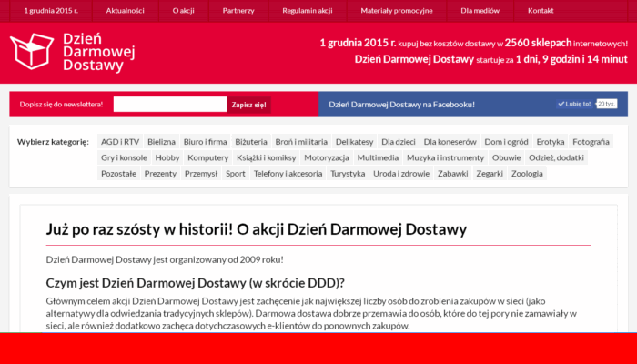View Regulamin akcji
The image size is (637, 364).
(308, 11)
